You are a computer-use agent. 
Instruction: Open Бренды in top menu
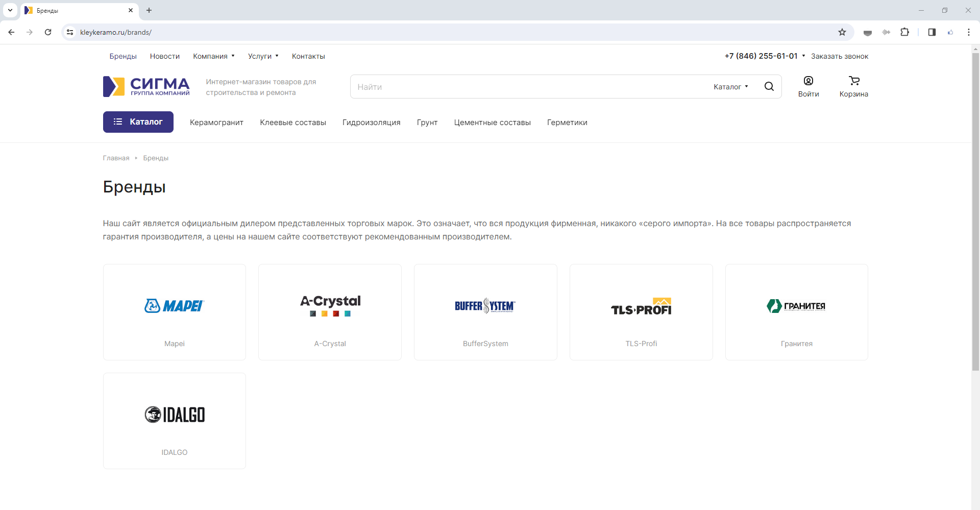[123, 56]
